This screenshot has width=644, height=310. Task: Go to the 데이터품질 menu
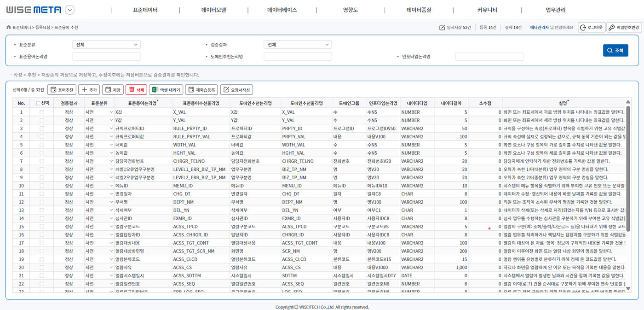pyautogui.click(x=419, y=10)
